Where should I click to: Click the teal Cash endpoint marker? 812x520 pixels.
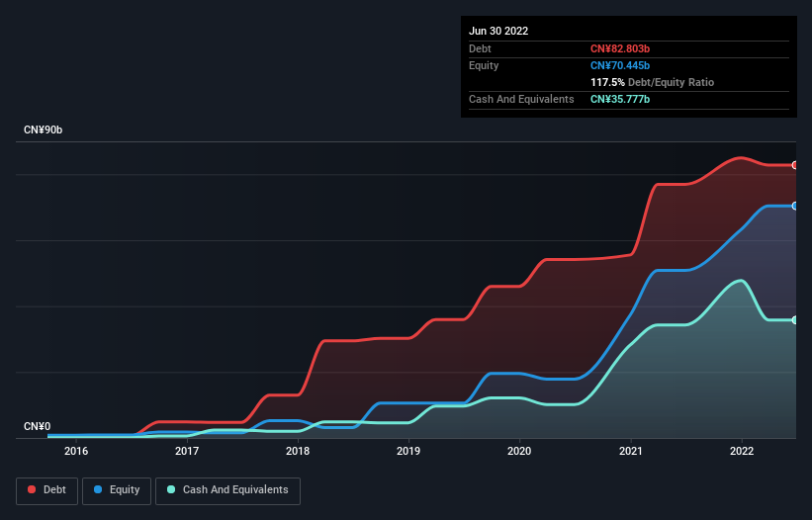tap(795, 320)
